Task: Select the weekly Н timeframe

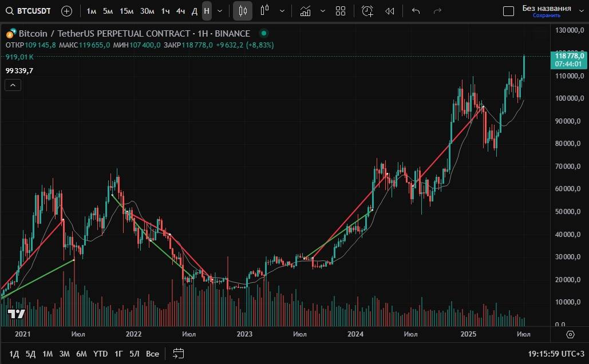Action: tap(207, 11)
